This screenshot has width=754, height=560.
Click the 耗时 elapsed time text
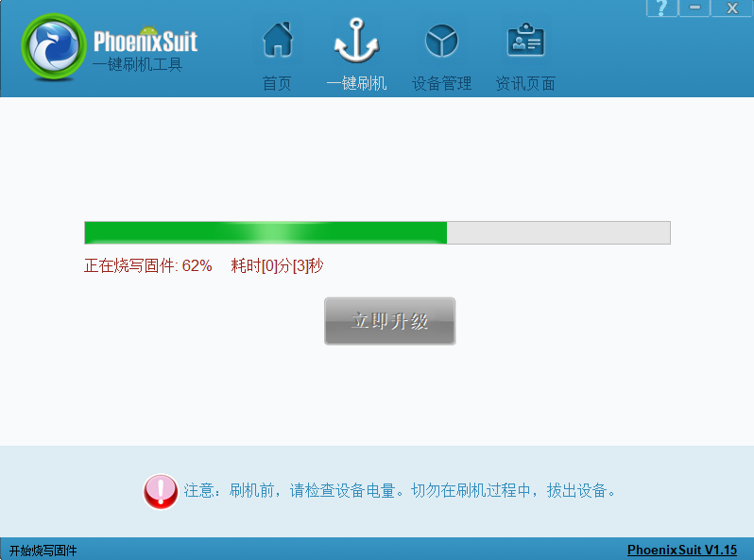[x=277, y=265]
